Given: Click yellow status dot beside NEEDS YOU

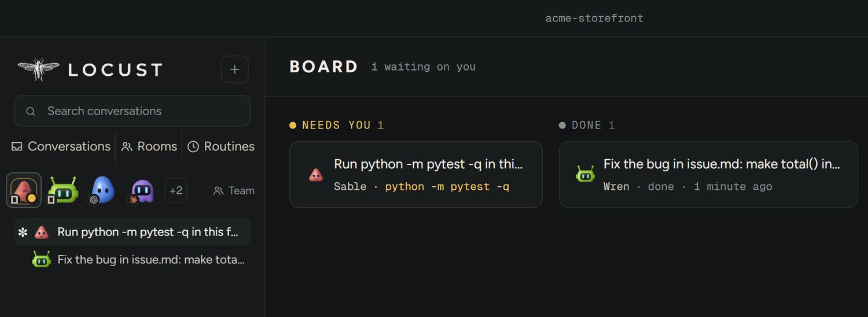Looking at the screenshot, I should tap(293, 125).
